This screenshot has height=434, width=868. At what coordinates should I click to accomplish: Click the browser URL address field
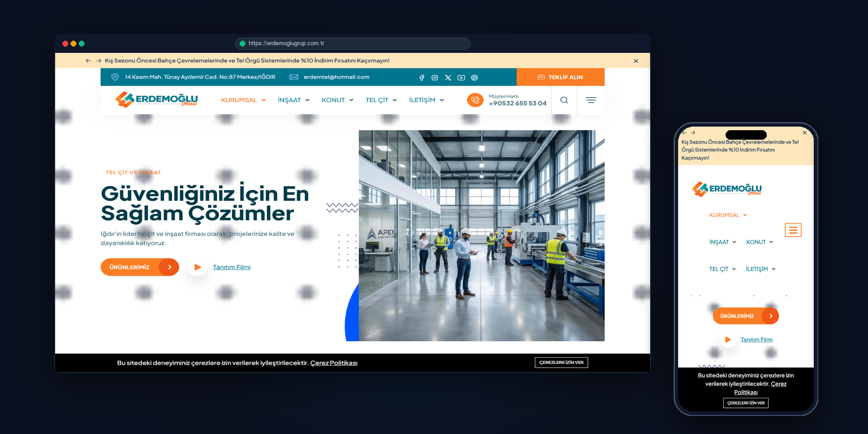tap(353, 43)
